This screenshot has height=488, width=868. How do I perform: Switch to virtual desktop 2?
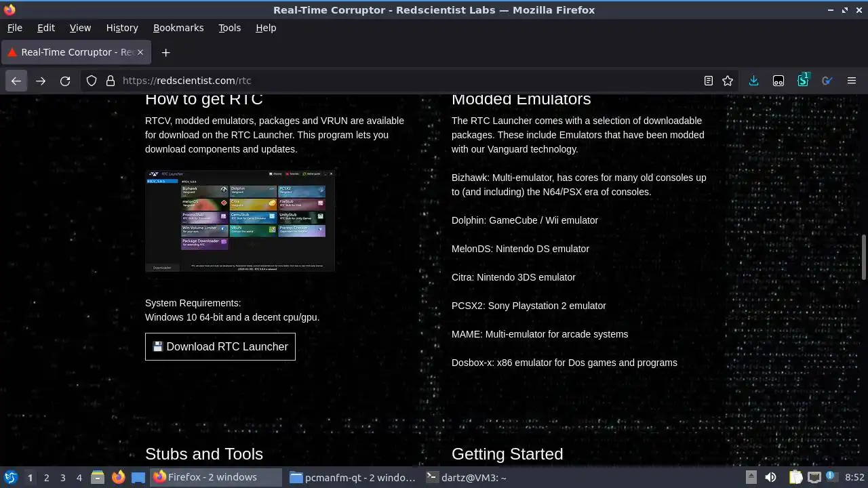(46, 478)
